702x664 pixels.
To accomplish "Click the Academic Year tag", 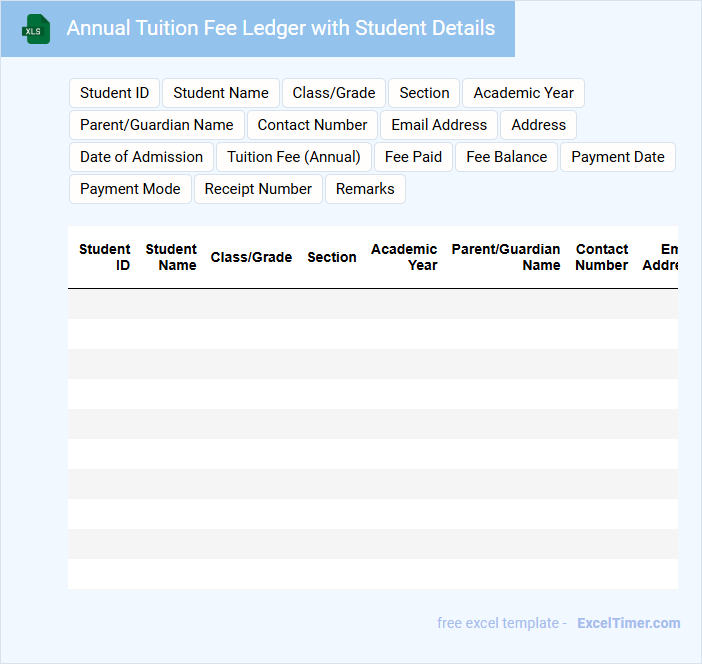I will click(x=523, y=93).
